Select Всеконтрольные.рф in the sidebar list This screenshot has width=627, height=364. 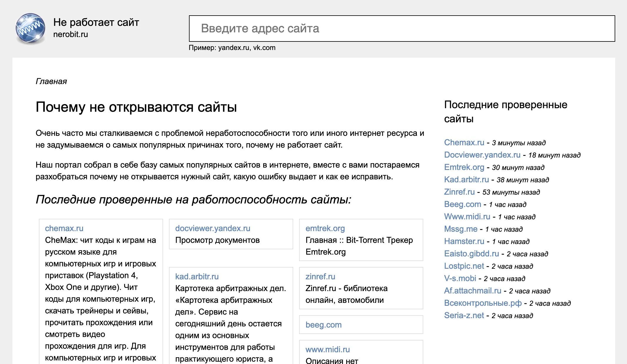483,303
